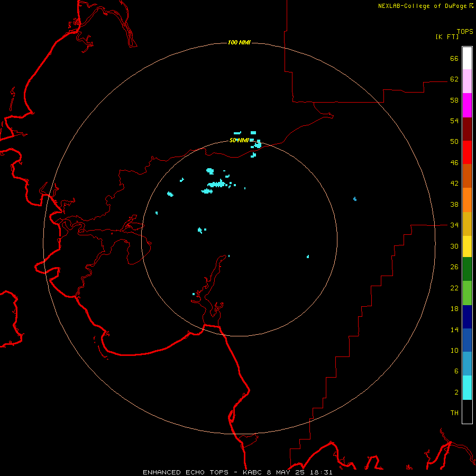Click the medium blue swatch below 18
The height and width of the screenshot is (476, 476).
point(467,340)
